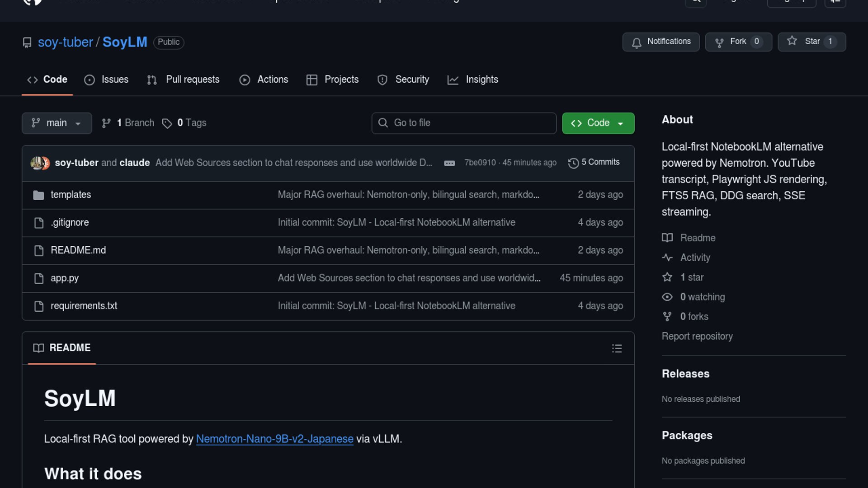Viewport: 868px width, 488px height.
Task: Expand the commit message ellipsis button
Action: point(449,163)
